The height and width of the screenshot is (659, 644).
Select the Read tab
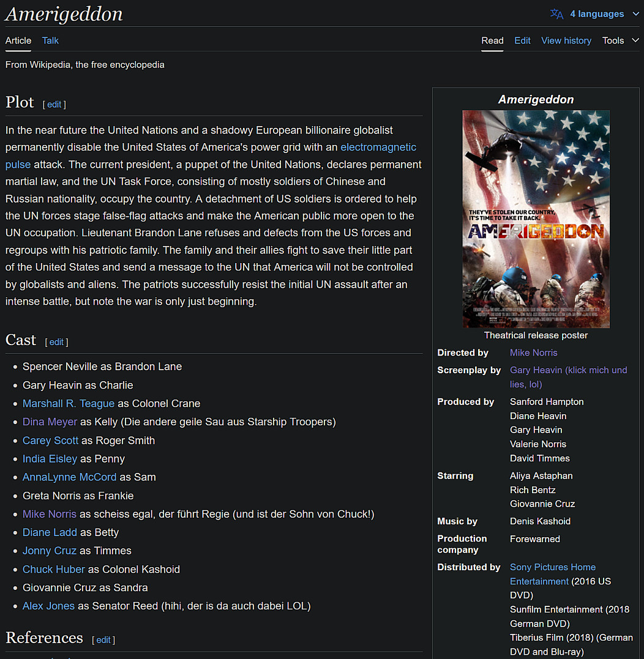point(492,40)
